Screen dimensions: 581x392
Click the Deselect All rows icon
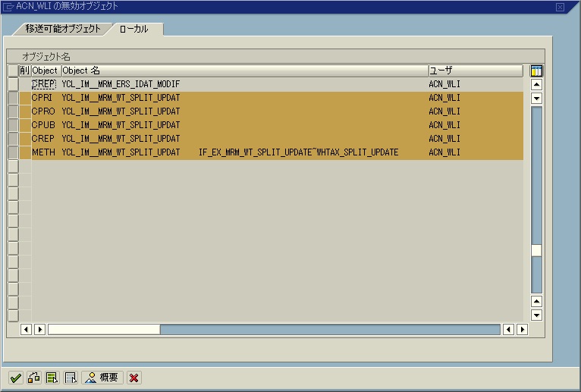71,378
